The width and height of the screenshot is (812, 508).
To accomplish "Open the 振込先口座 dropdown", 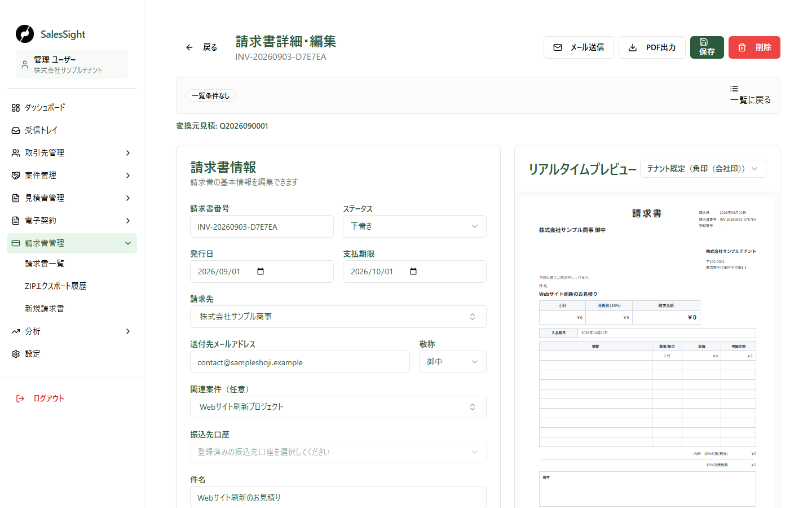I will pyautogui.click(x=338, y=452).
